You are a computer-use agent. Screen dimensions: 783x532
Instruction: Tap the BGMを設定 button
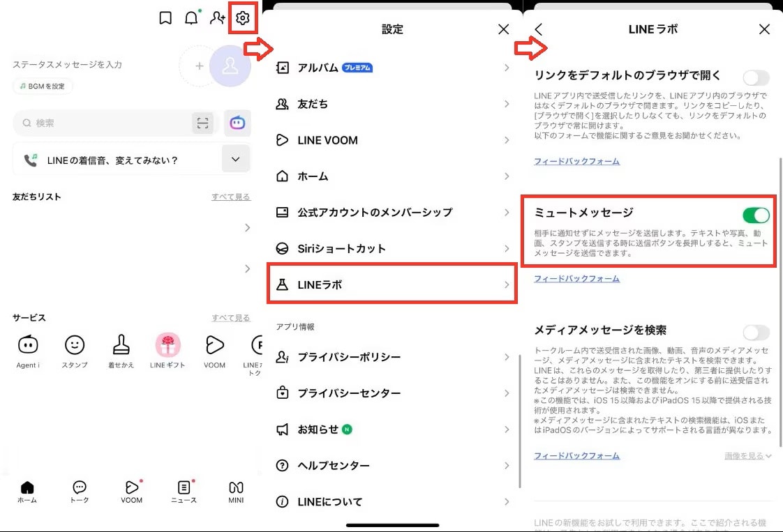click(43, 86)
